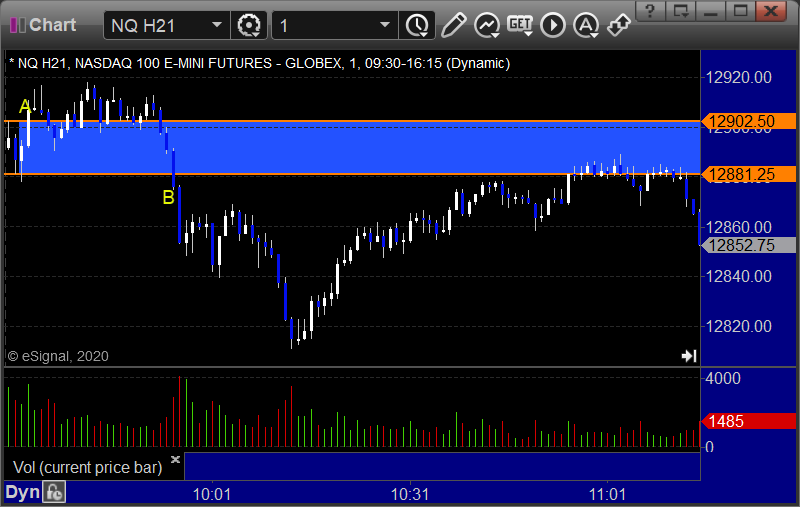Open the studies line-chart icon
The height and width of the screenshot is (507, 800).
[x=487, y=25]
